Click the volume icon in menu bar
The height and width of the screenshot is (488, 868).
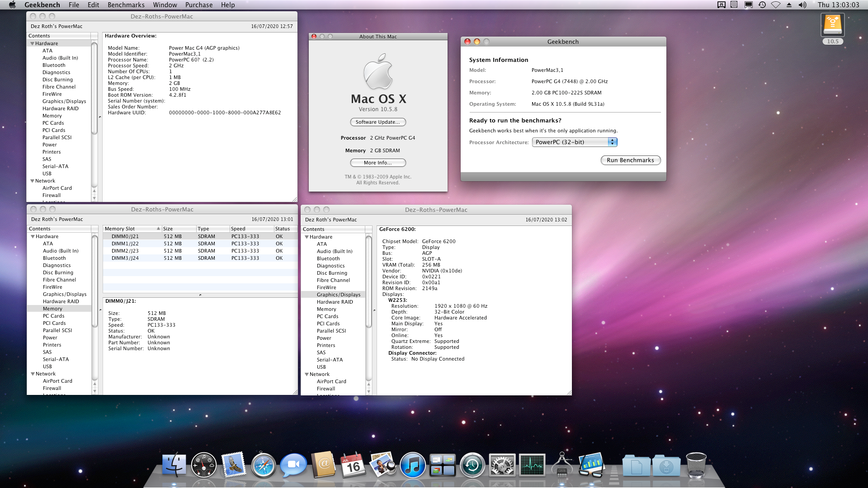(802, 5)
